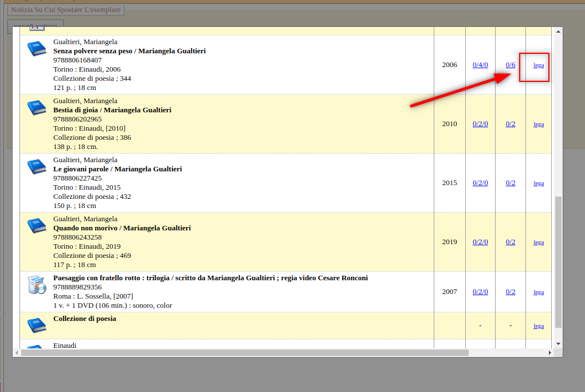Click DVD icon for Paesaggio con fratello rotto
This screenshot has height=392, width=585.
(x=37, y=285)
